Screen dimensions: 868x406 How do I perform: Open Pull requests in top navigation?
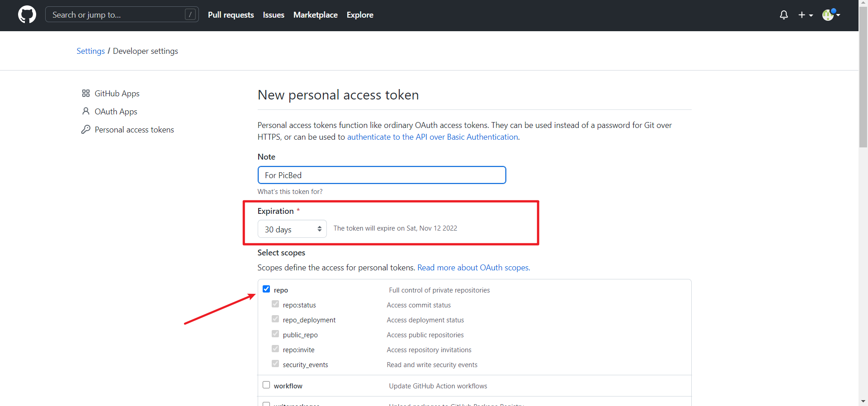coord(231,15)
